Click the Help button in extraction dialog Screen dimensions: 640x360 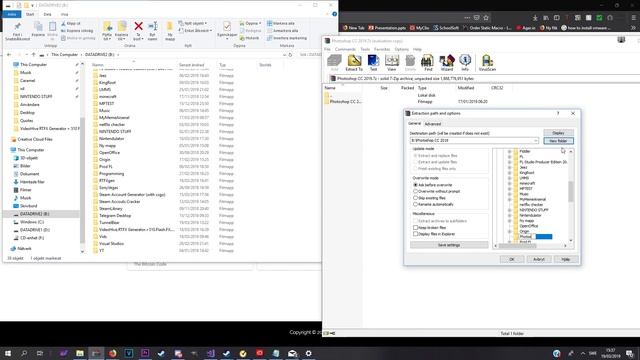[x=566, y=259]
